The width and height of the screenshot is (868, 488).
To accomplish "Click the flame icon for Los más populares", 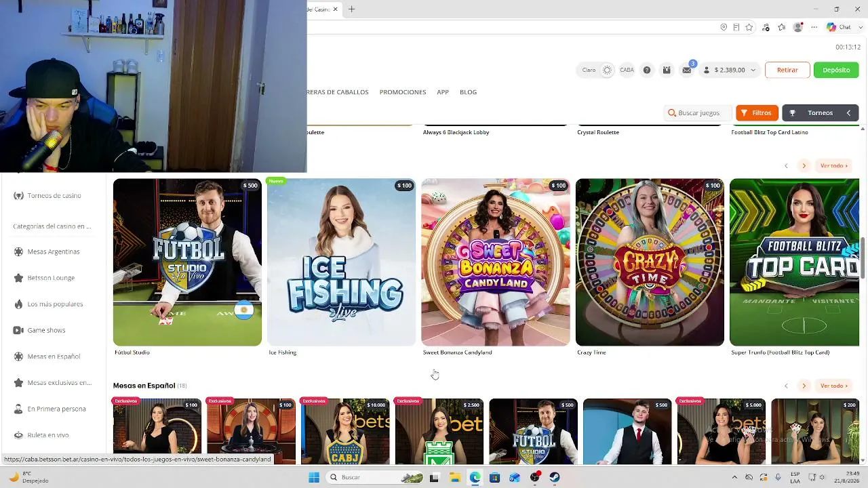I will (18, 304).
